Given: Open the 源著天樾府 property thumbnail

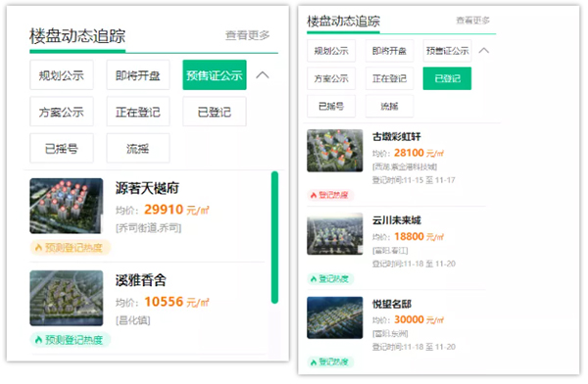Looking at the screenshot, I should point(67,206).
